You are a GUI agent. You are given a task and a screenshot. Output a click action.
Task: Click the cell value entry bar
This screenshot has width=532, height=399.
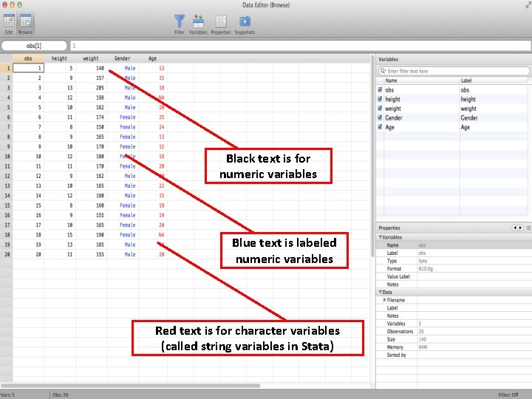[301, 46]
